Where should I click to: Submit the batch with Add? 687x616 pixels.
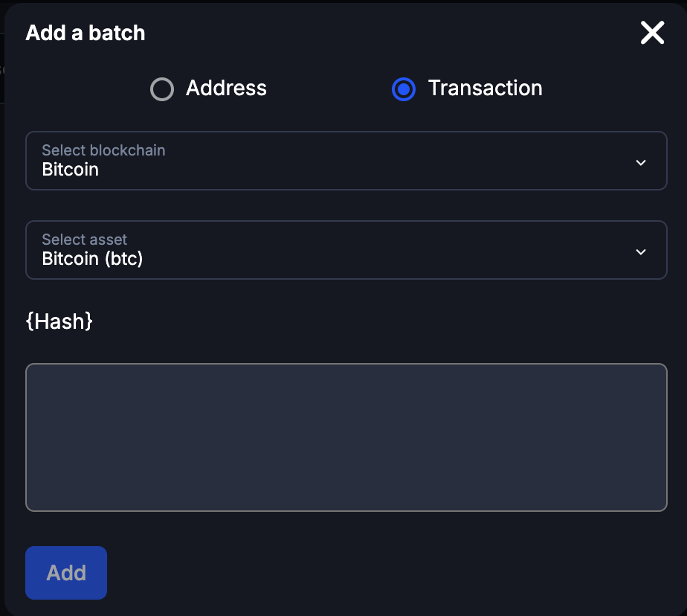[65, 573]
